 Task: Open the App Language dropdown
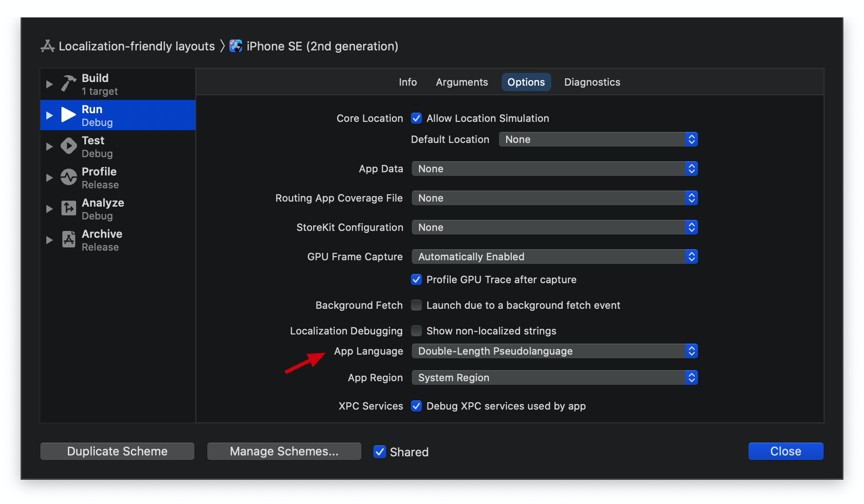554,351
